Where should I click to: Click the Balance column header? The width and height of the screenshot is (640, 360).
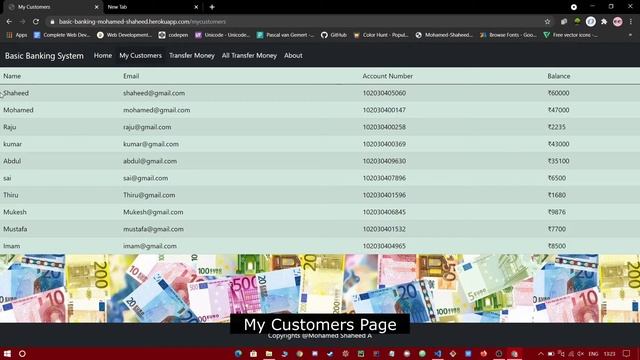click(559, 76)
